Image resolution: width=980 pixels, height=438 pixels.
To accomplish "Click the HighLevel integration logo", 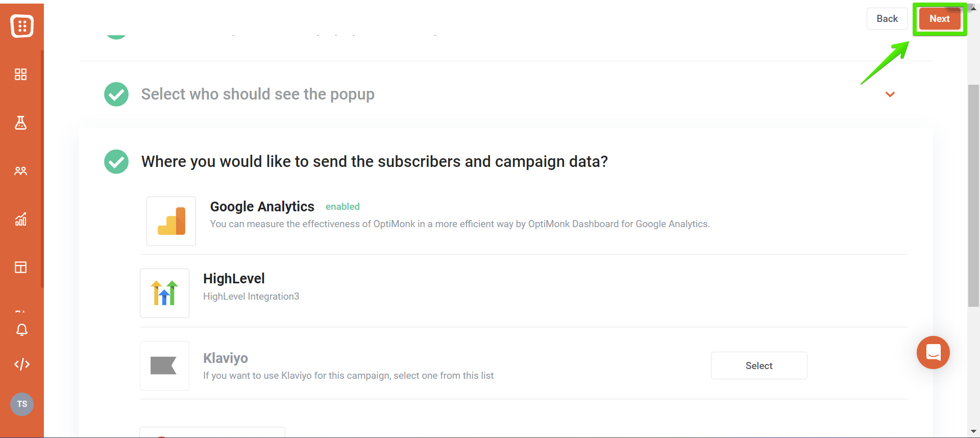I will (164, 293).
